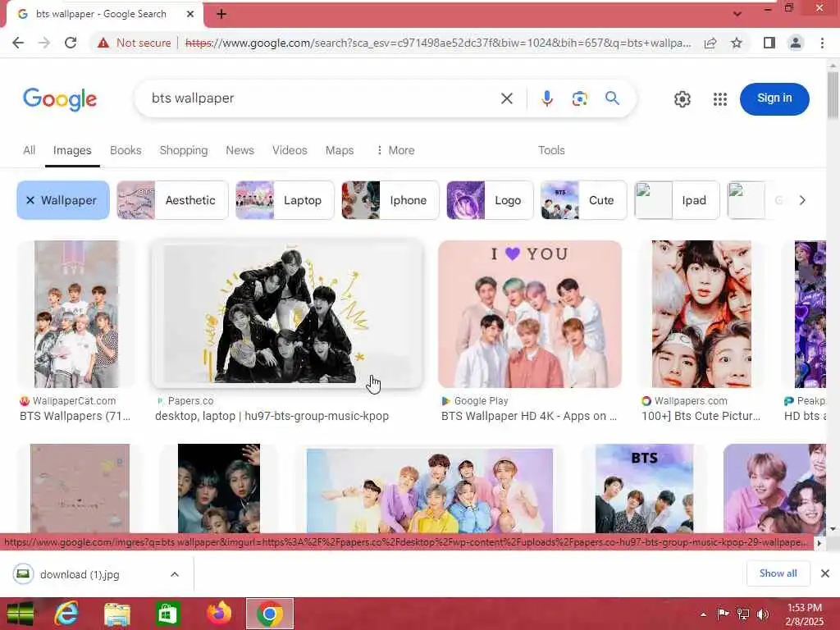Open the WallpaperCat.com BTS image
The height and width of the screenshot is (630, 840).
[x=76, y=314]
